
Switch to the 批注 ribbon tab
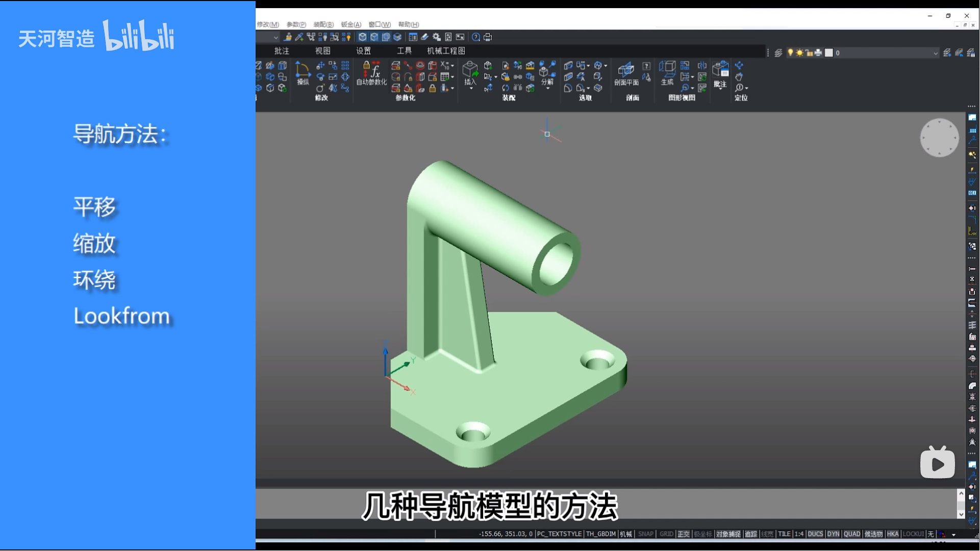click(x=282, y=51)
